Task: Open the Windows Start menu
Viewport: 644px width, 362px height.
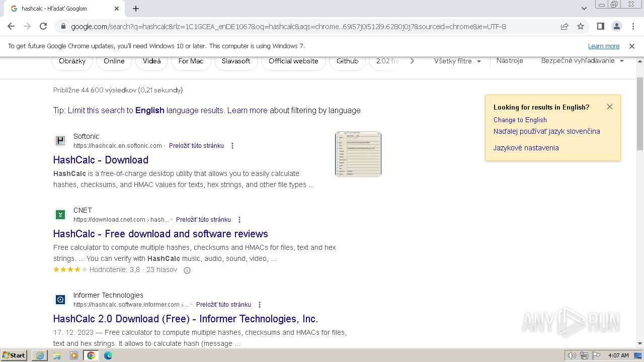Action: 15,355
